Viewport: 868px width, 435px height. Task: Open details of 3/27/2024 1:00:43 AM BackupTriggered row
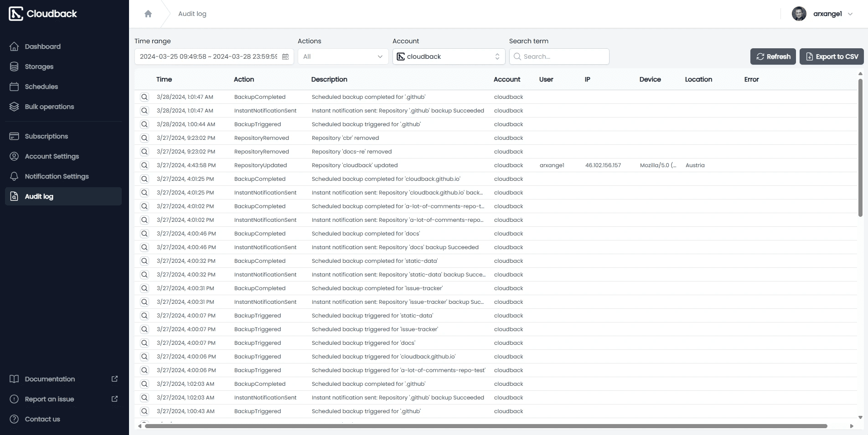tap(145, 411)
